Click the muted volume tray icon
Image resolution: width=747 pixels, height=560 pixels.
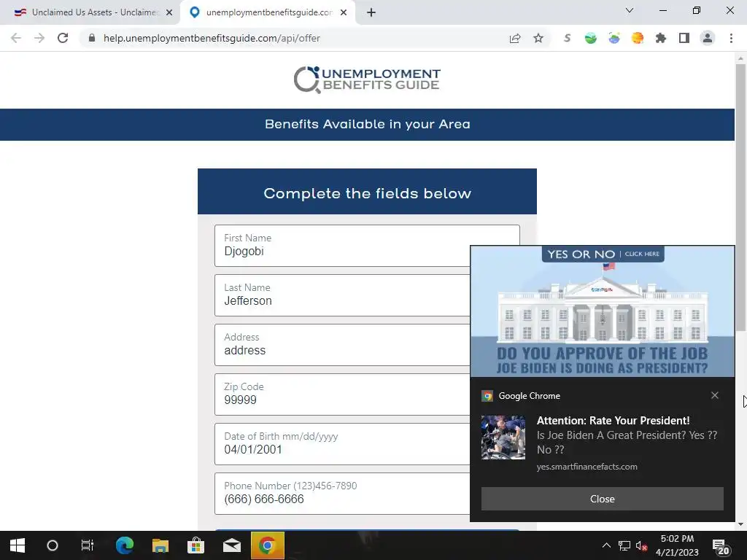[641, 545]
